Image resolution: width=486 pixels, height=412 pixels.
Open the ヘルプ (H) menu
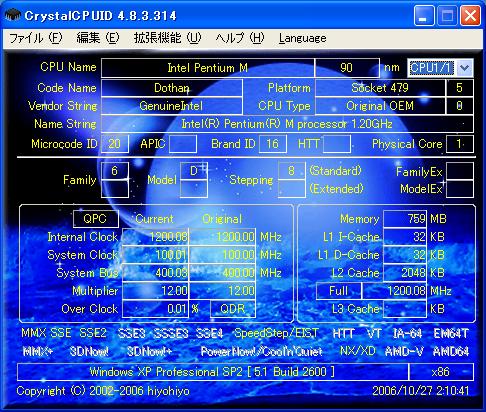(x=240, y=38)
